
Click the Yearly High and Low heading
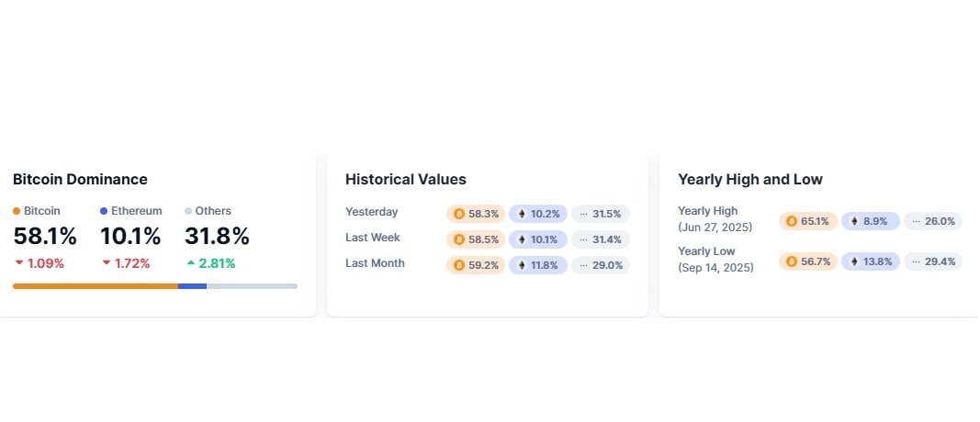pos(750,179)
